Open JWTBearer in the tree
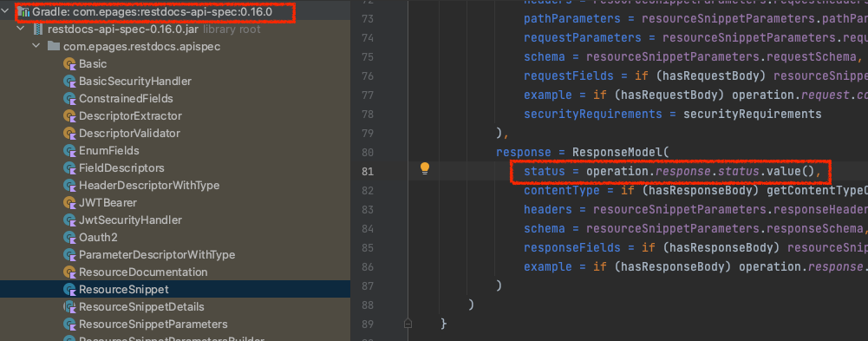Image resolution: width=868 pixels, height=341 pixels. click(x=108, y=203)
